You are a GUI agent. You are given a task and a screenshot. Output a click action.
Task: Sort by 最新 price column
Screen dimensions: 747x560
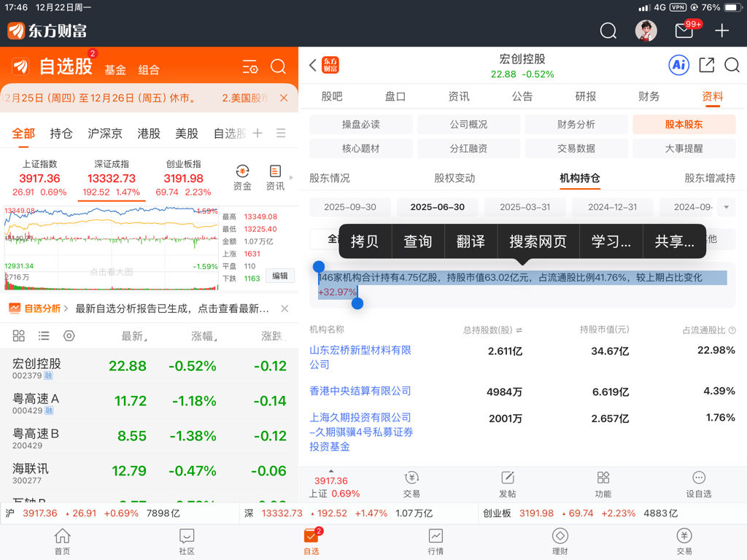coord(134,336)
